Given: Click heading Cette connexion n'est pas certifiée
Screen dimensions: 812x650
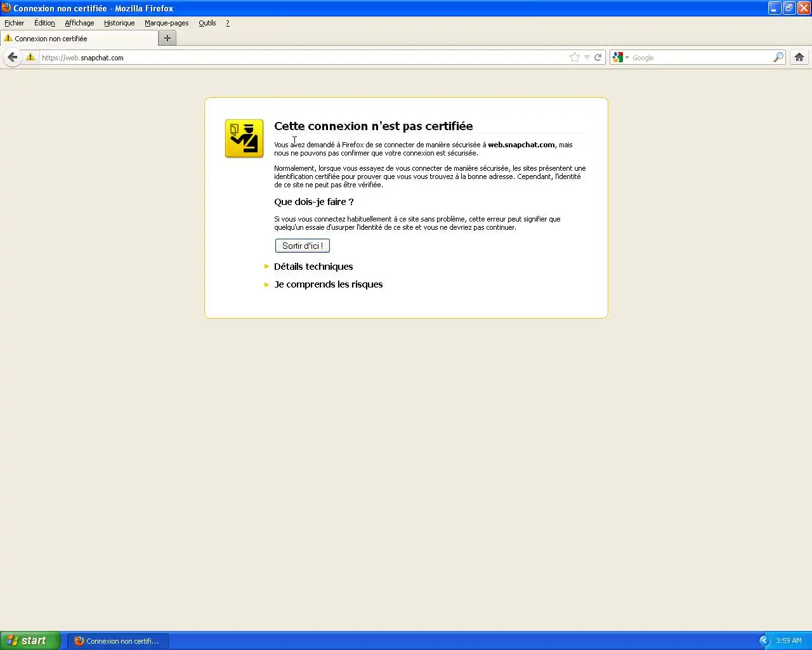Looking at the screenshot, I should click(x=374, y=126).
